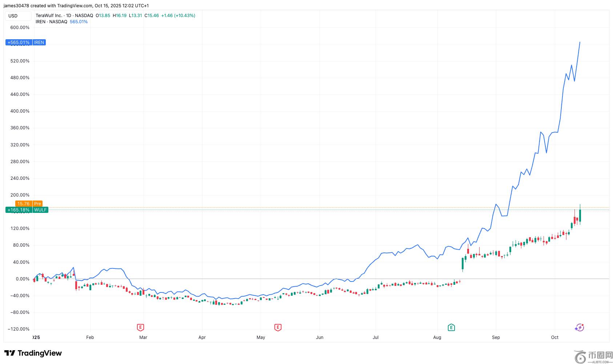Click the red earnings marker near May
613x364 pixels.
(278, 327)
